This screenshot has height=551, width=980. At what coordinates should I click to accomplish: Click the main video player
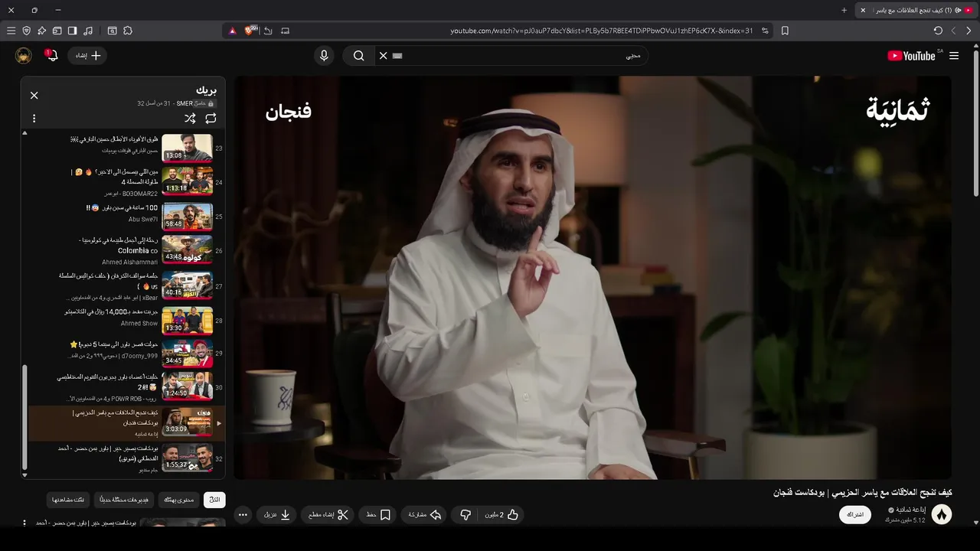point(593,277)
